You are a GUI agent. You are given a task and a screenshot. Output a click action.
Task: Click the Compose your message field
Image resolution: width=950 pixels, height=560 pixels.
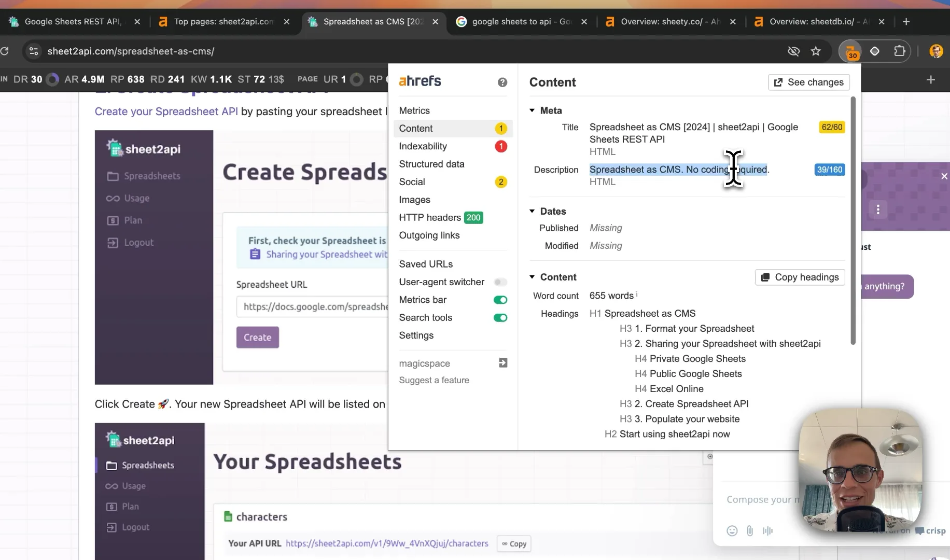point(762,499)
